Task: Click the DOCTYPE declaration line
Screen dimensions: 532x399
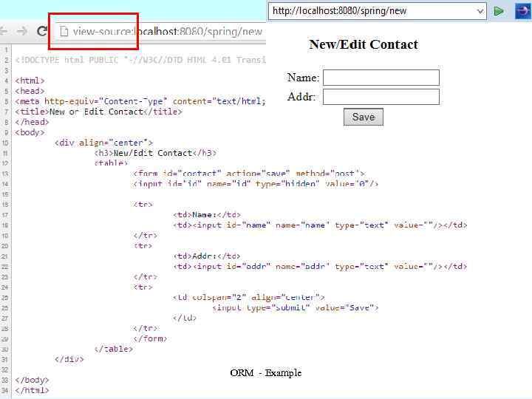Action: [x=140, y=60]
